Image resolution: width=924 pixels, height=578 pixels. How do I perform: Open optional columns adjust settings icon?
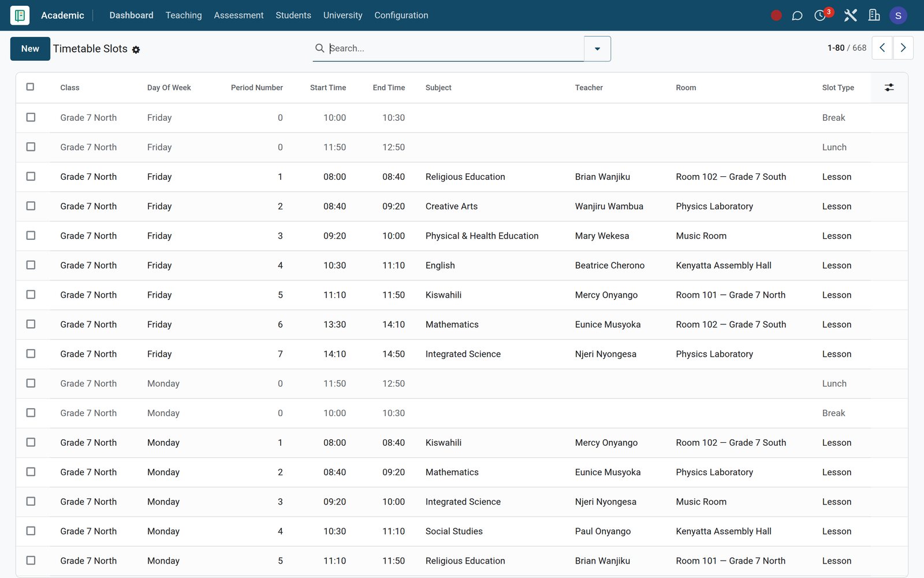tap(889, 87)
